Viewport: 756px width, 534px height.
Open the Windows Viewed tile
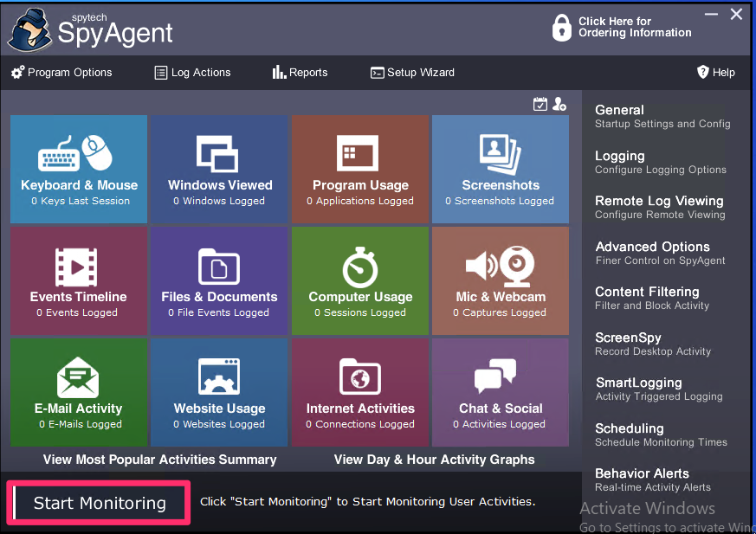point(219,169)
